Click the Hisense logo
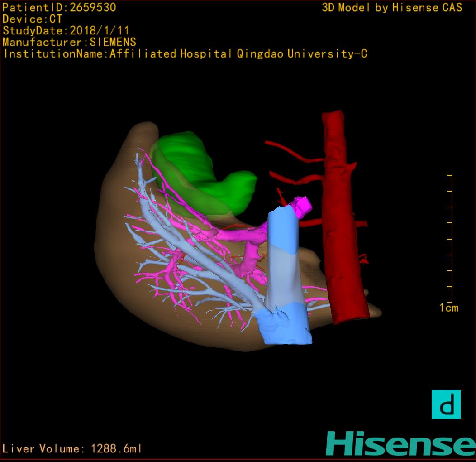Image resolution: width=476 pixels, height=462 pixels. [x=400, y=443]
